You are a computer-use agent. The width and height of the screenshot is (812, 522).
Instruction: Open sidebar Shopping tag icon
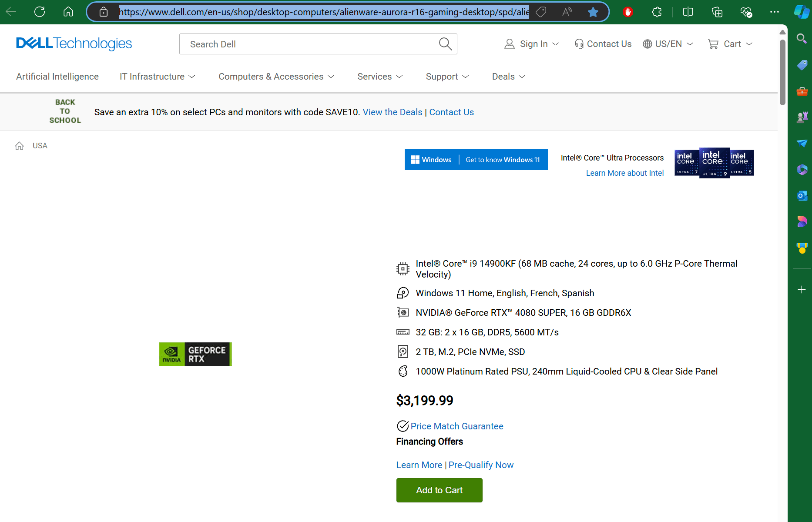[x=802, y=65]
